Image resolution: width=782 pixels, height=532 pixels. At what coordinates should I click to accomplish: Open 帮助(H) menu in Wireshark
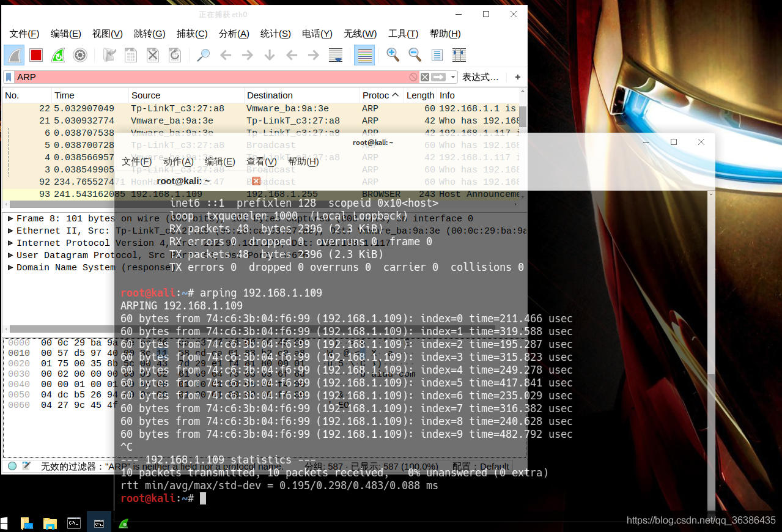point(445,34)
